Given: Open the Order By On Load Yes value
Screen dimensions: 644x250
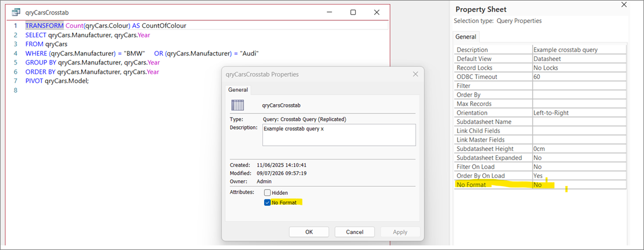Looking at the screenshot, I should pyautogui.click(x=579, y=176).
